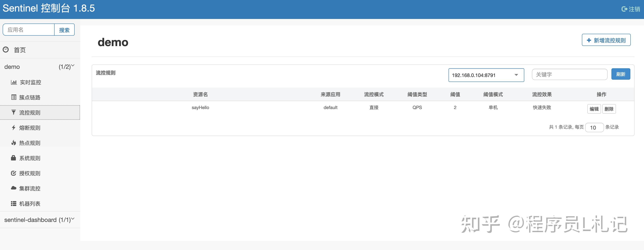
Task: Click the 关键字 keyword search field
Action: tap(570, 74)
